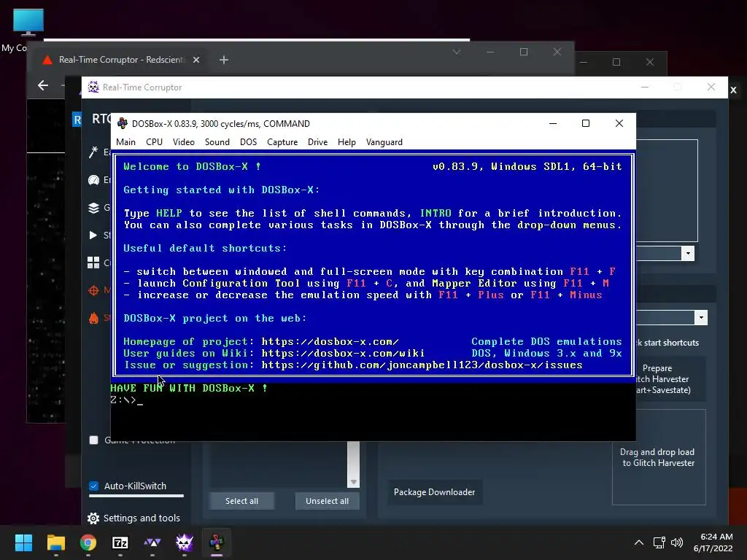
Task: Click the Select all button
Action: (241, 501)
